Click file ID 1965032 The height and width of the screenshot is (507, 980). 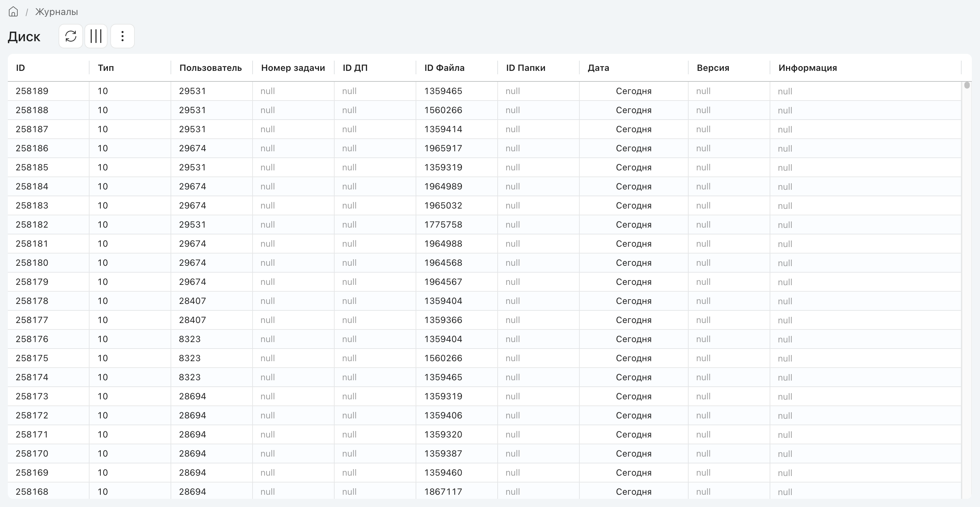pos(443,205)
